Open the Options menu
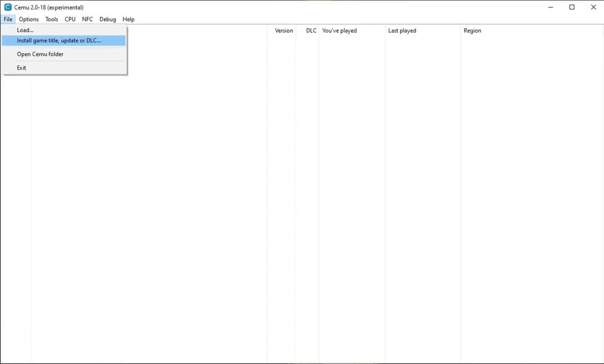The width and height of the screenshot is (604, 364). pyautogui.click(x=28, y=19)
